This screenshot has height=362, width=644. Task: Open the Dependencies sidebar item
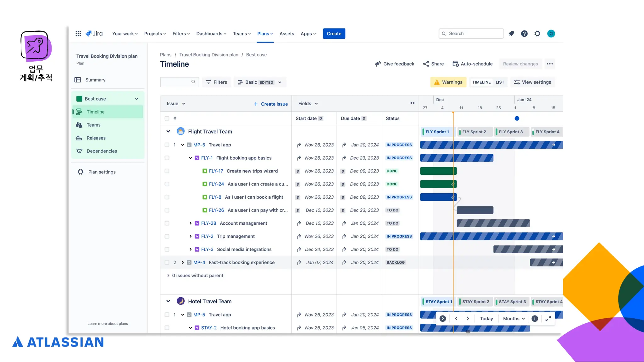point(102,151)
